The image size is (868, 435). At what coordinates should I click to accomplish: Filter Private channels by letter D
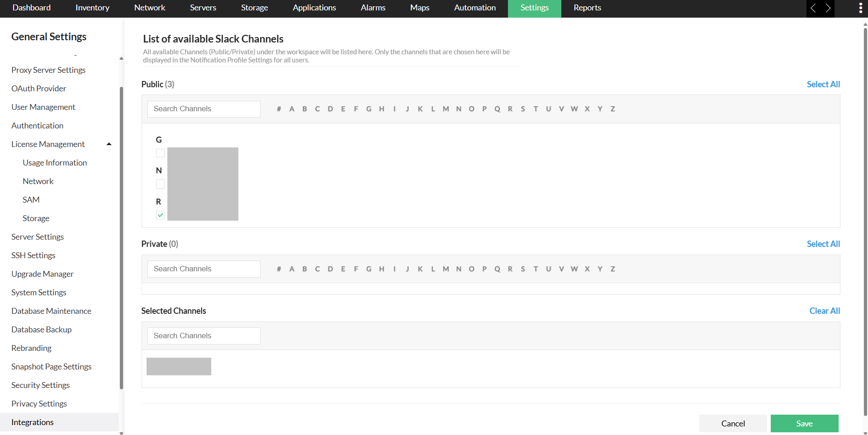coord(330,269)
